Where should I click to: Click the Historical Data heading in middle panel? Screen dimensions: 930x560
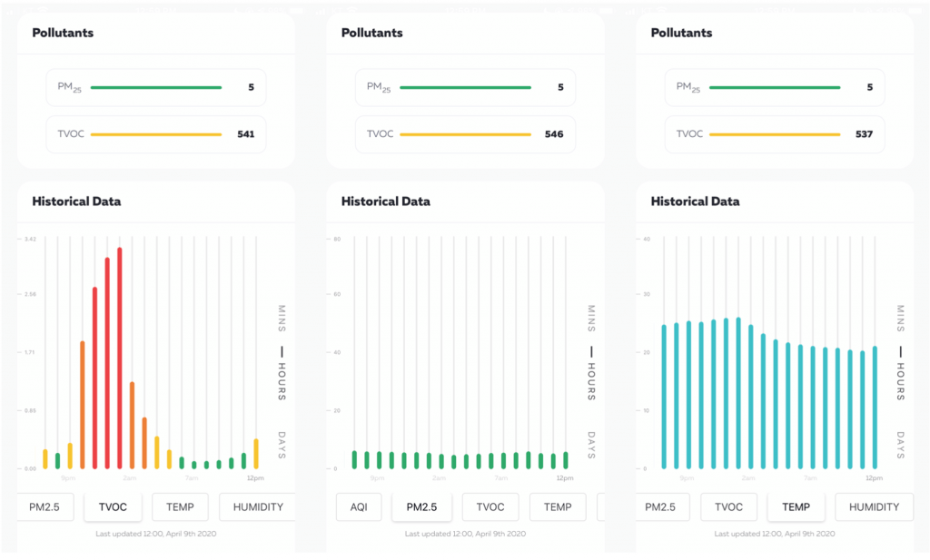point(386,201)
